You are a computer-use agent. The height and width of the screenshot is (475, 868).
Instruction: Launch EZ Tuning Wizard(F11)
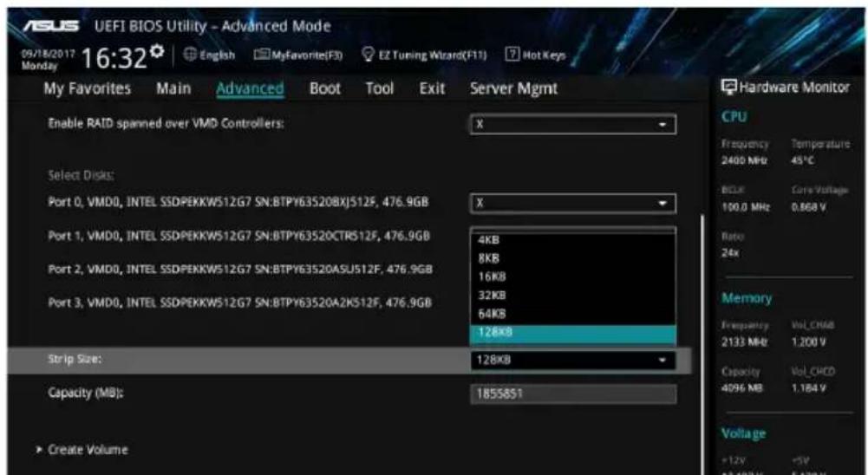433,55
